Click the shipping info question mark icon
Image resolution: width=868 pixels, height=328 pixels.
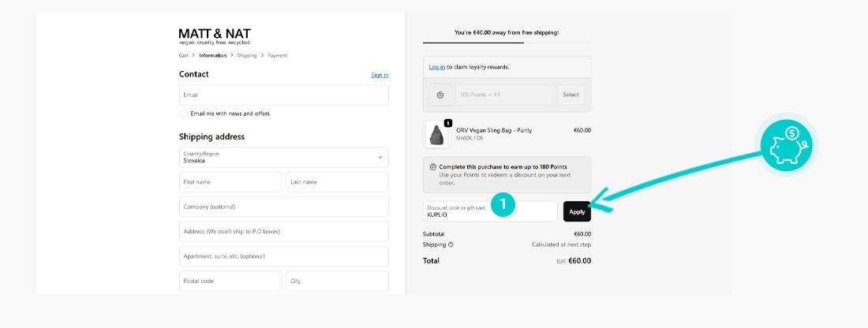point(451,244)
